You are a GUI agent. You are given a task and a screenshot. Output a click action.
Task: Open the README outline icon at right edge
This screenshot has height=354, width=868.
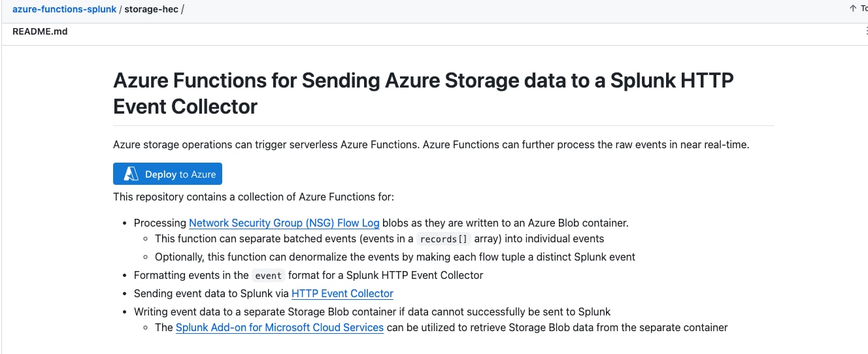pyautogui.click(x=865, y=31)
